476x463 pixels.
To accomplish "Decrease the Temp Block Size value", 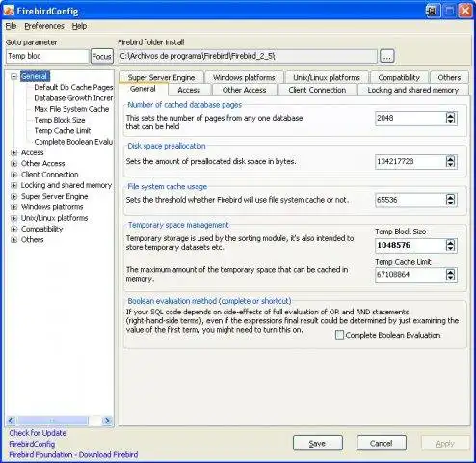I will tap(451, 249).
